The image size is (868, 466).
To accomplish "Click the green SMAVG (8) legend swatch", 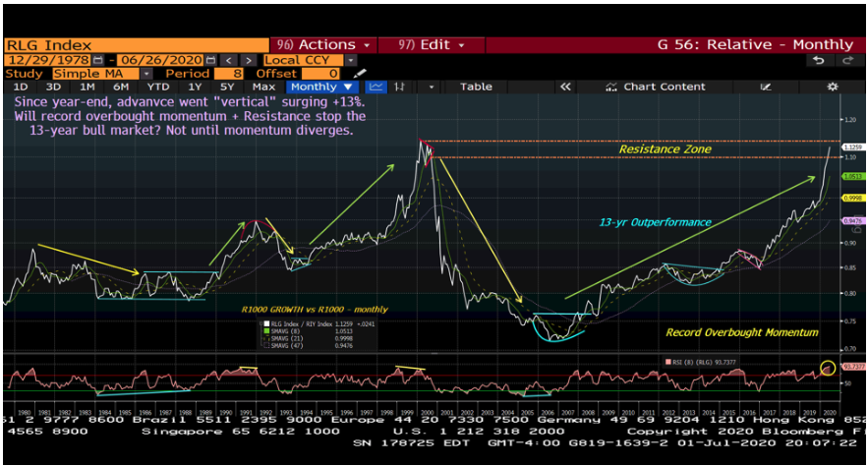I will coord(266,331).
